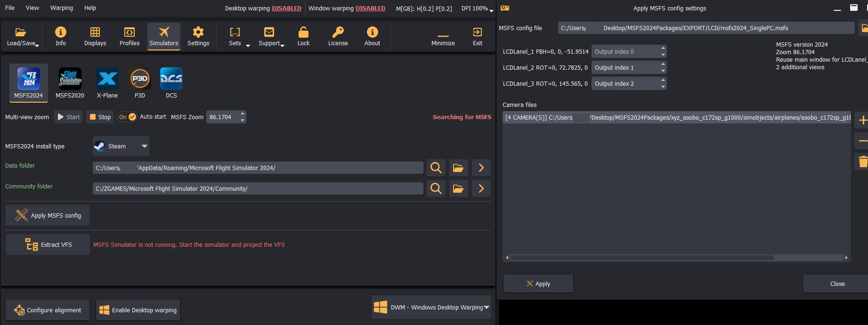Select the MSFS2024 simulator icon
Image resolution: width=868 pixels, height=325 pixels.
coord(29,83)
